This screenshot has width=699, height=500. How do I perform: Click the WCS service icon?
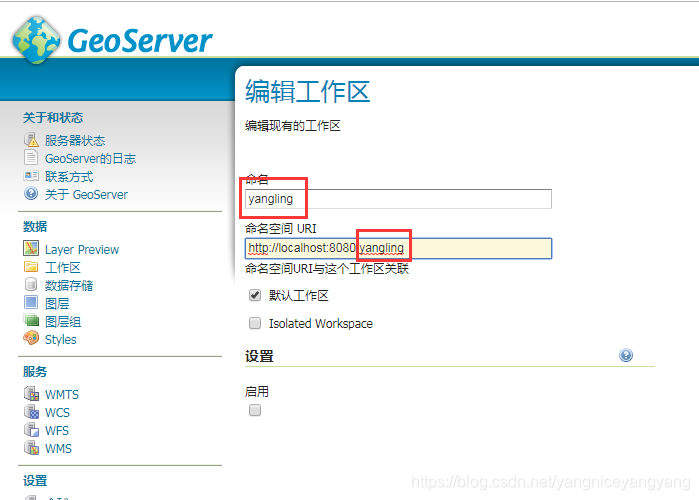tap(31, 411)
